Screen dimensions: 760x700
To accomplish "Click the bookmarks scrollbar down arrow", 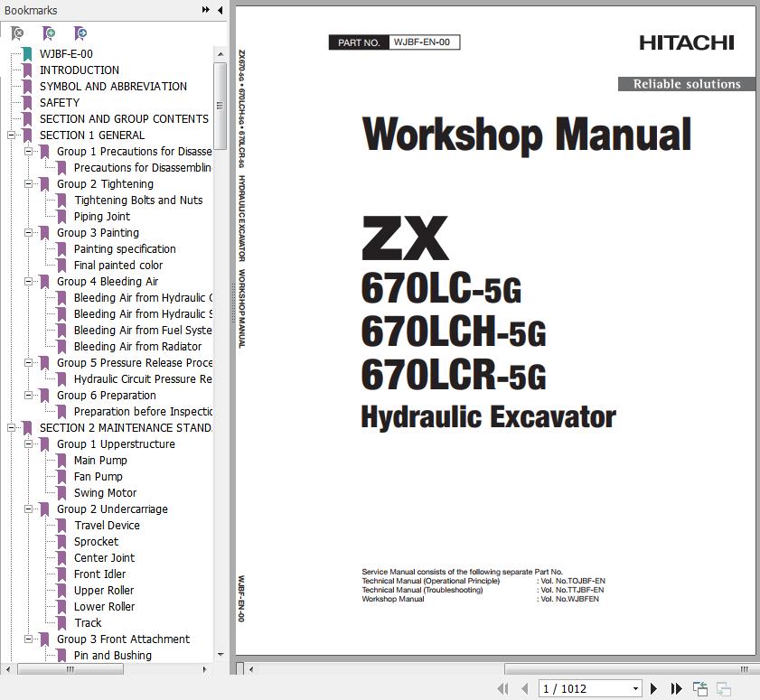I will point(220,655).
